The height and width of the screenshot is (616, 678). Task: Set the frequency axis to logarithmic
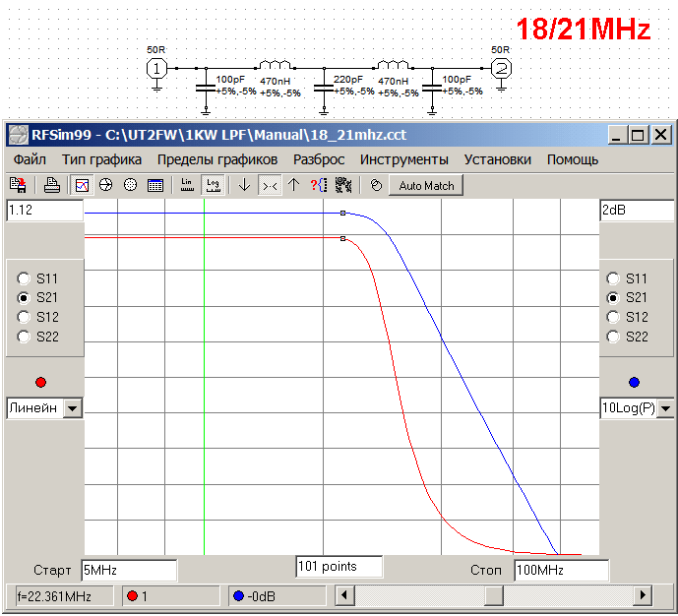point(213,185)
